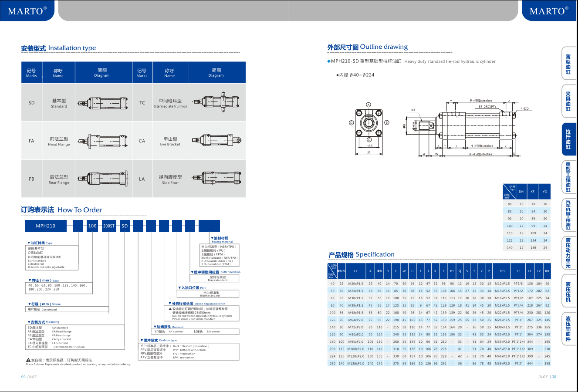Click the DD column header in specification table
Screen dimensions: 578x392
tap(502, 271)
